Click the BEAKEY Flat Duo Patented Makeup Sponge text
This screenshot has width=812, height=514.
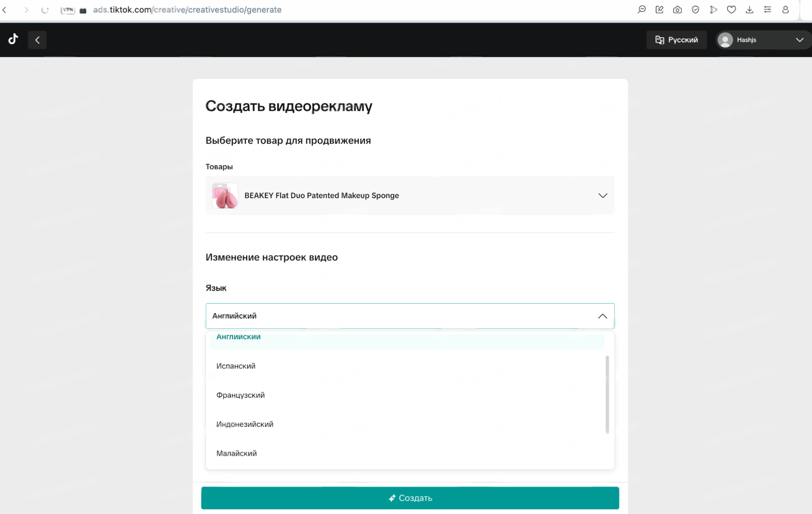pyautogui.click(x=321, y=195)
